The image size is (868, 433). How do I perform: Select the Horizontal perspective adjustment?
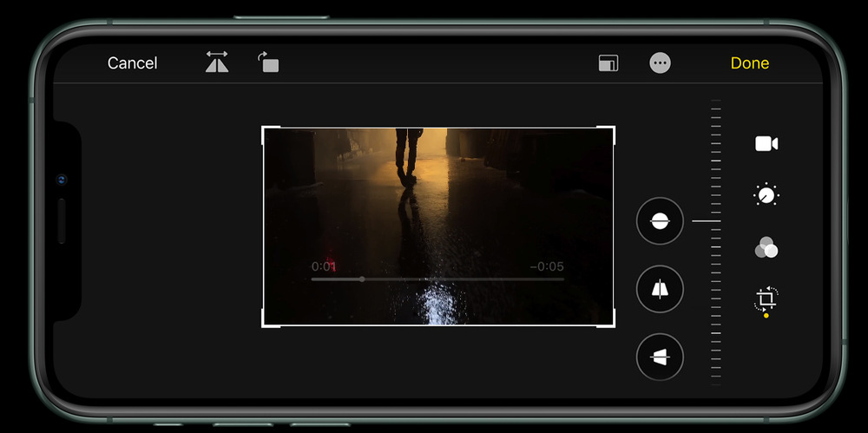660,357
